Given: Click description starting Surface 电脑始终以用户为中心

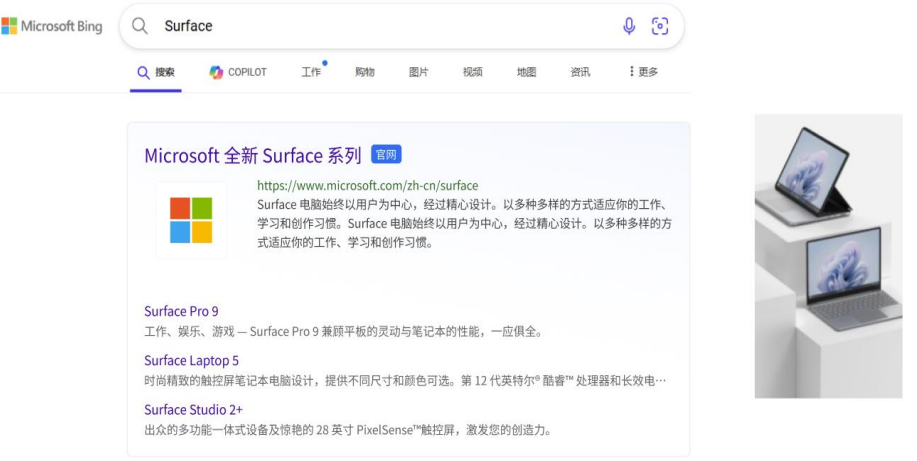Looking at the screenshot, I should 465,223.
